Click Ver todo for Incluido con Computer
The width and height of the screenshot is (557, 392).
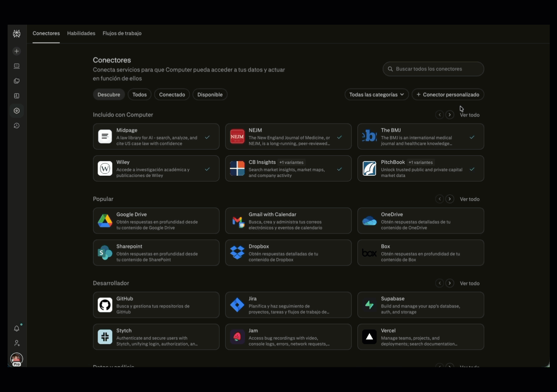click(470, 115)
